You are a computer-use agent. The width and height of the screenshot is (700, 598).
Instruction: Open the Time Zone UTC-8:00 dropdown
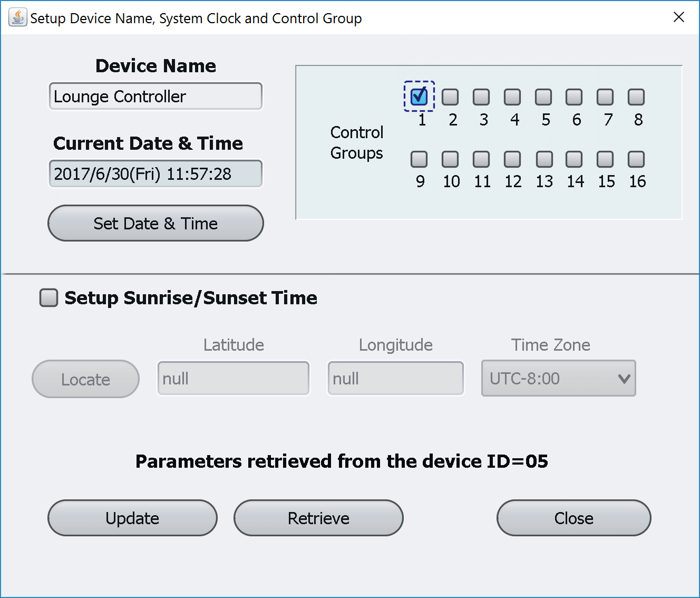point(559,378)
